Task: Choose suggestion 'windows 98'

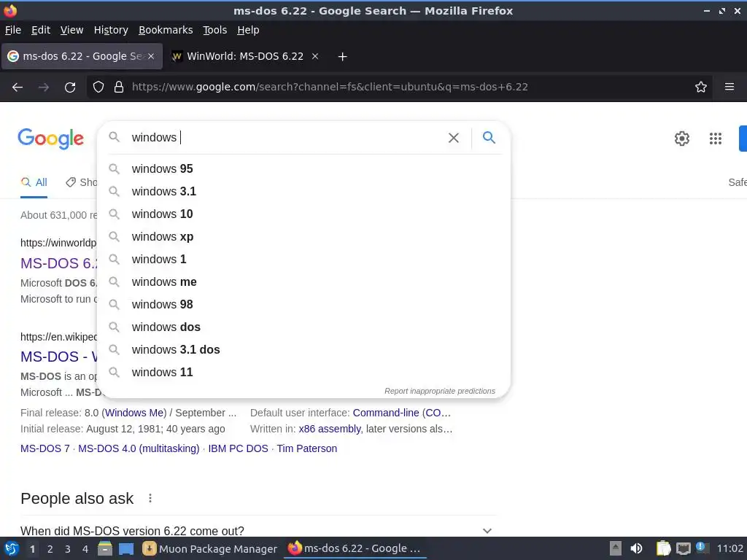Action: (305, 304)
